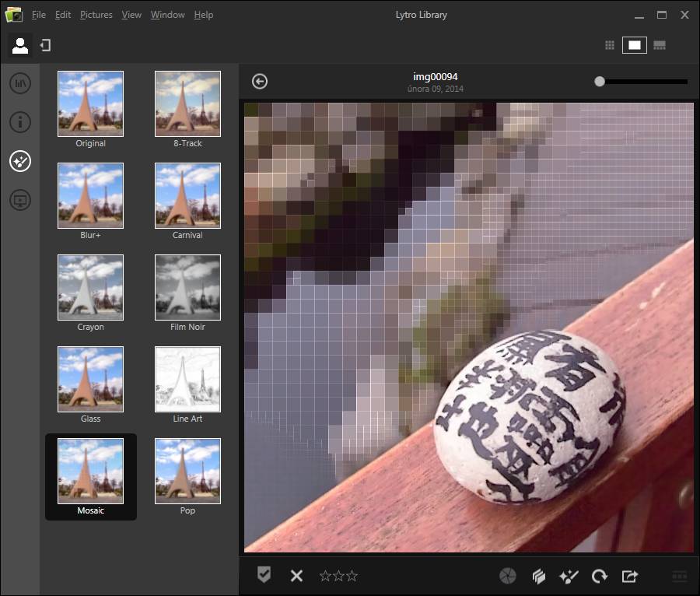Open the camera import icon
The width and height of the screenshot is (700, 596).
(x=45, y=46)
